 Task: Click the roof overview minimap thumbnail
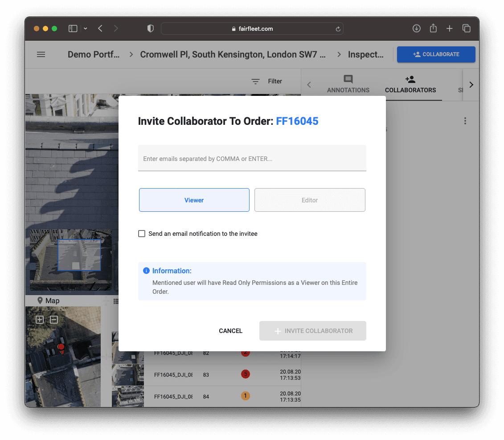click(71, 260)
